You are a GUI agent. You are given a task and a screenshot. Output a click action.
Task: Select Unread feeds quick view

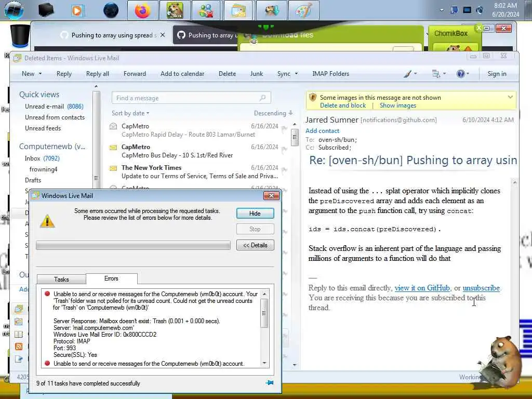(x=43, y=128)
